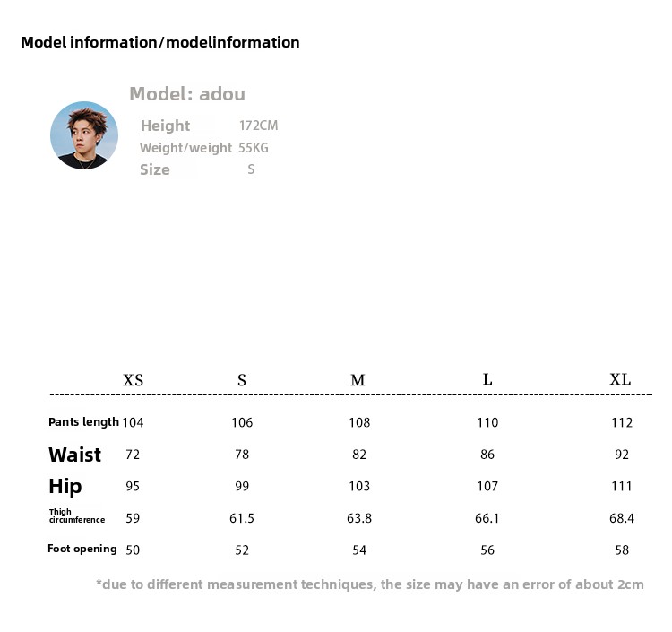Select the M column header
Viewport: 672px width, 632px height.
point(358,380)
